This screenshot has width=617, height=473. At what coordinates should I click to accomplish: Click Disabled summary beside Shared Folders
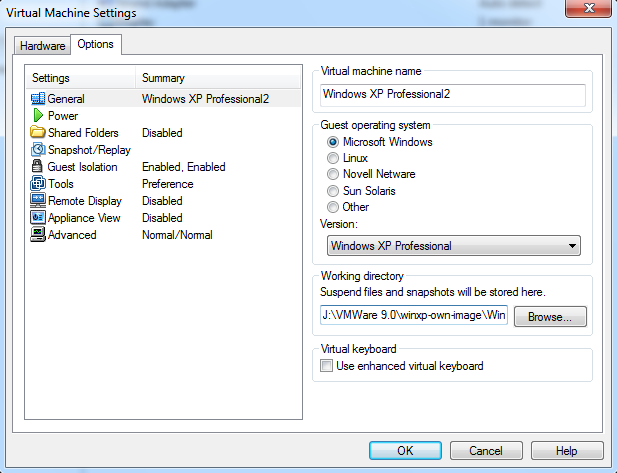pyautogui.click(x=162, y=133)
